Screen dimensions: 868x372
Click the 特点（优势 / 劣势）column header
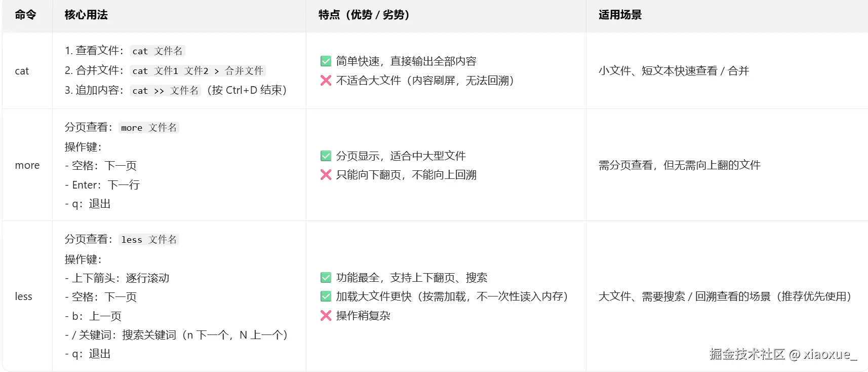click(x=364, y=15)
